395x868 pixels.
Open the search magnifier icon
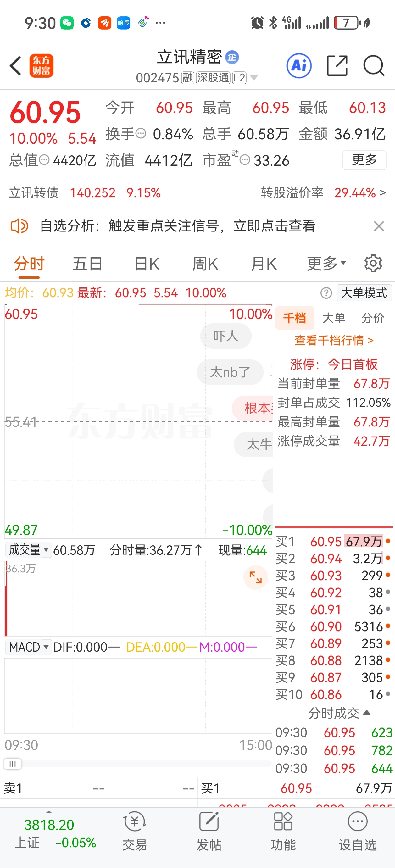click(x=374, y=65)
